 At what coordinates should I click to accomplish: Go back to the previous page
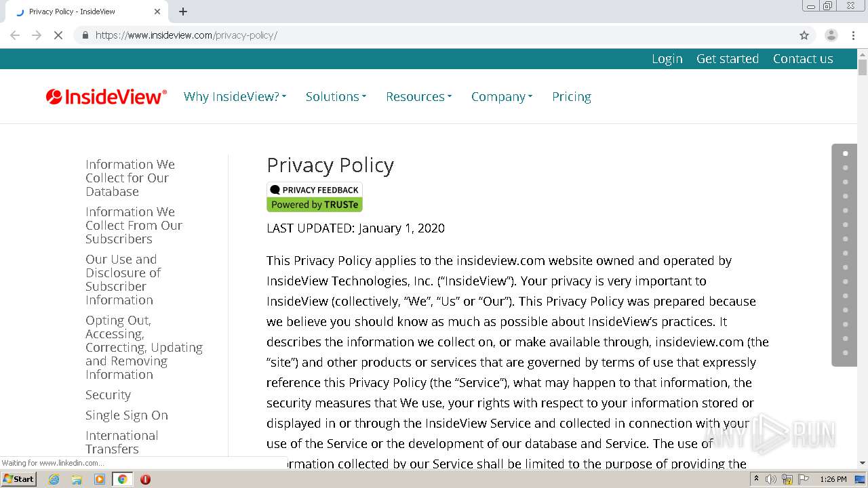pyautogui.click(x=15, y=35)
